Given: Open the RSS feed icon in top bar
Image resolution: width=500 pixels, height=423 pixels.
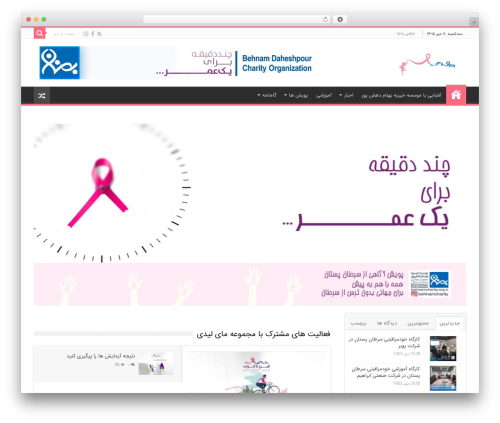Looking at the screenshot, I should coord(99,34).
